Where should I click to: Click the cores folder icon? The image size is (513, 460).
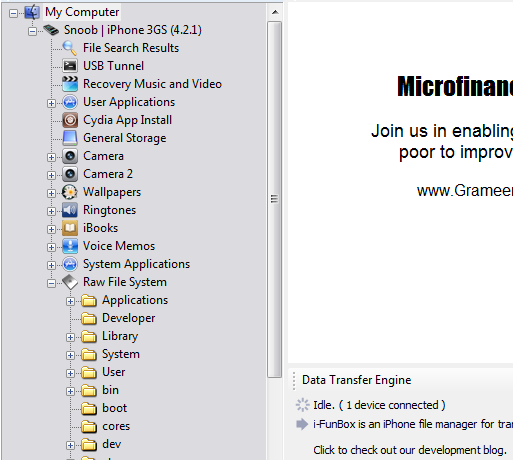tap(89, 427)
